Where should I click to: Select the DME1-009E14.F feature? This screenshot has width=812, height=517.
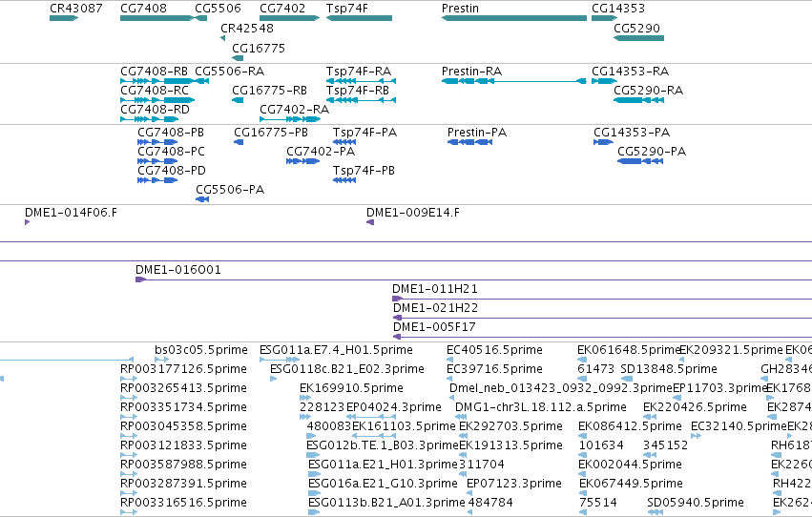370,222
